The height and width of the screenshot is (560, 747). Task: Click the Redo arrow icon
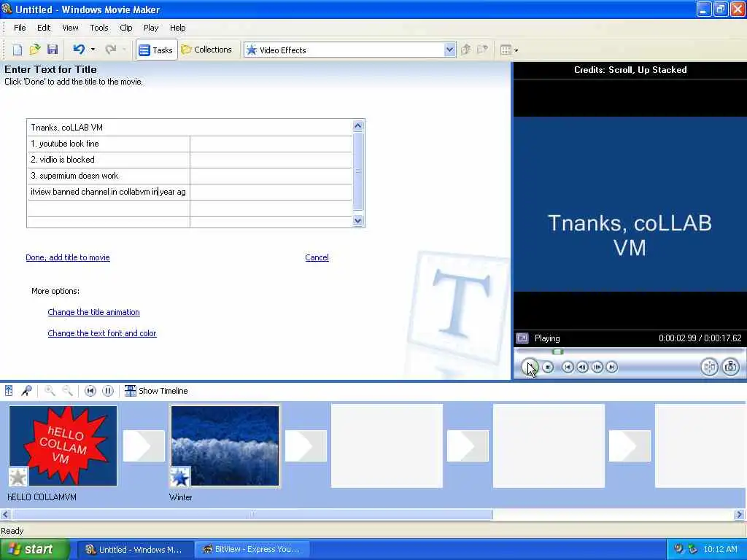(x=111, y=50)
